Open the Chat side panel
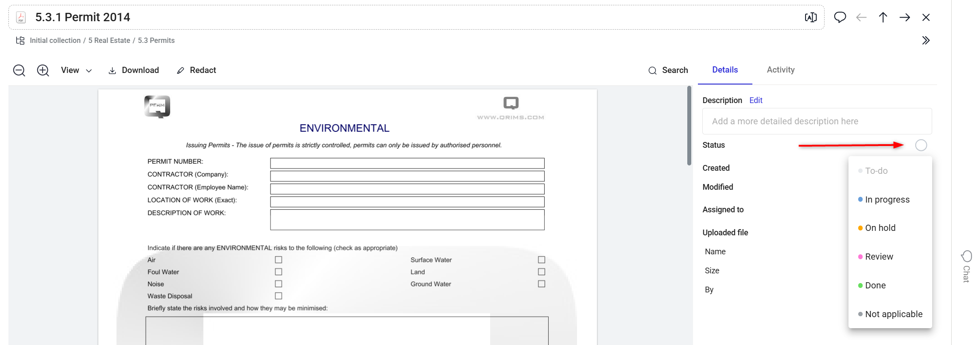980x345 pixels. [966, 266]
